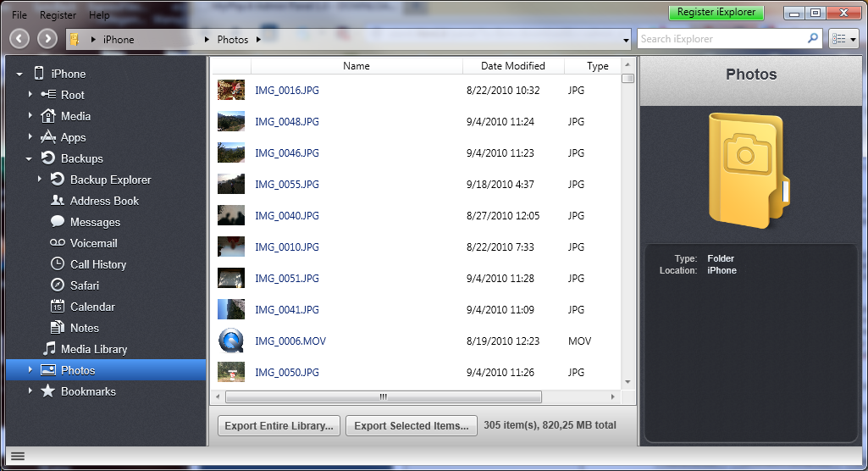Select file name IMG_0040.JPG
This screenshot has width=868, height=471.
coord(287,215)
